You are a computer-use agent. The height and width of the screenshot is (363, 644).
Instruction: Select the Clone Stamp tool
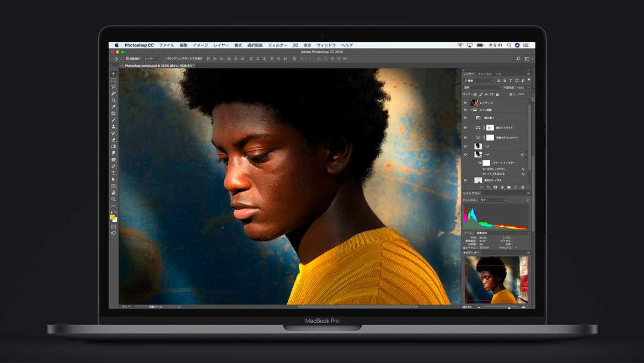(114, 127)
